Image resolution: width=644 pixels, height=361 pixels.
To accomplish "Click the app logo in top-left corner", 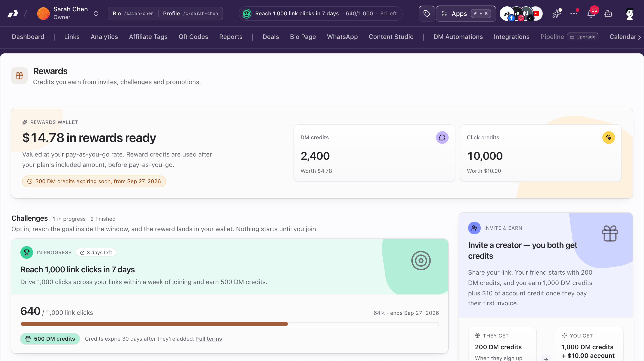I will pyautogui.click(x=13, y=14).
